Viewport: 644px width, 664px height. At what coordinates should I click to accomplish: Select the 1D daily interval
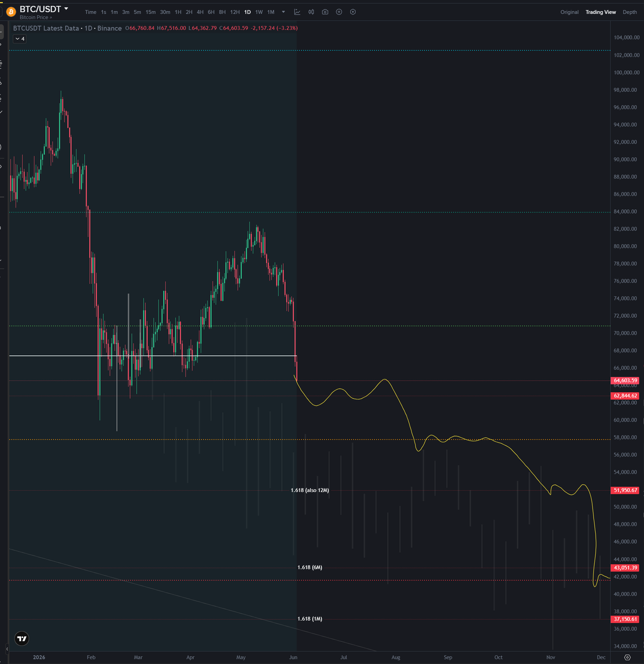[247, 12]
